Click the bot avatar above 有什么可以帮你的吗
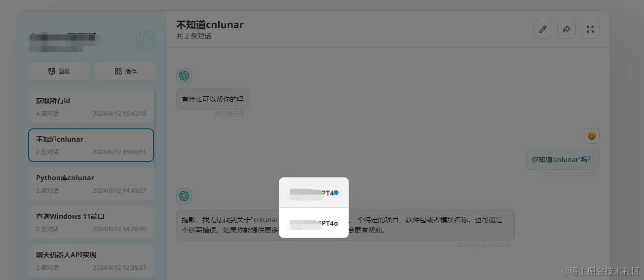The width and height of the screenshot is (644, 280). (x=184, y=76)
